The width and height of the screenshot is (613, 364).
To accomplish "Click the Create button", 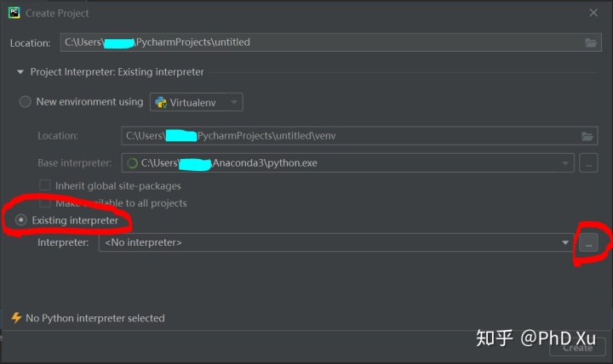I will [577, 347].
